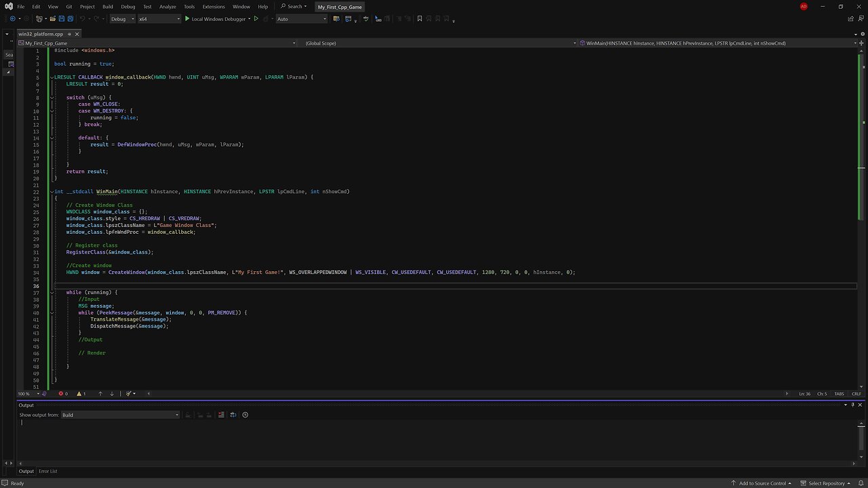
Task: Click the Output panel auto-hide pin icon
Action: point(853,405)
